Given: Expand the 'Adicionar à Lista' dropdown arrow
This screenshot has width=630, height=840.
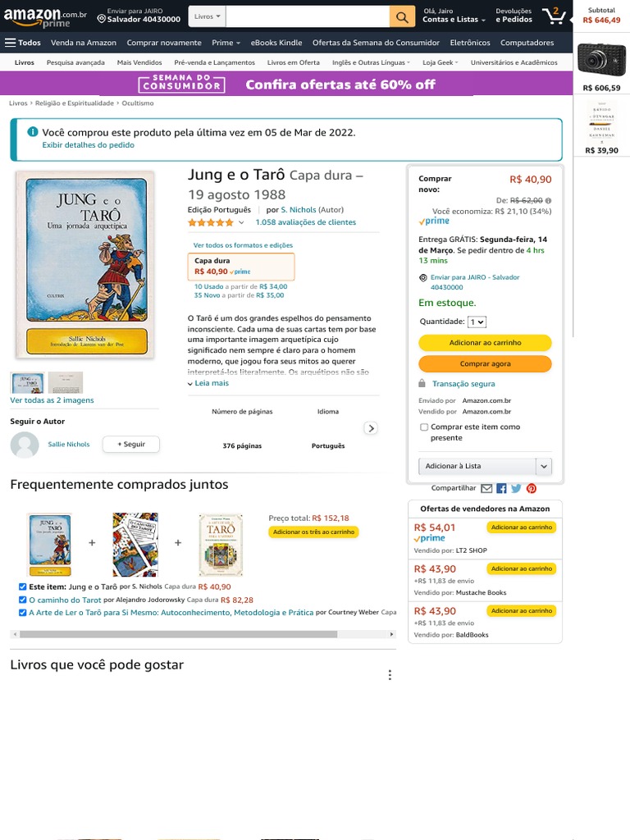Looking at the screenshot, I should 543,466.
